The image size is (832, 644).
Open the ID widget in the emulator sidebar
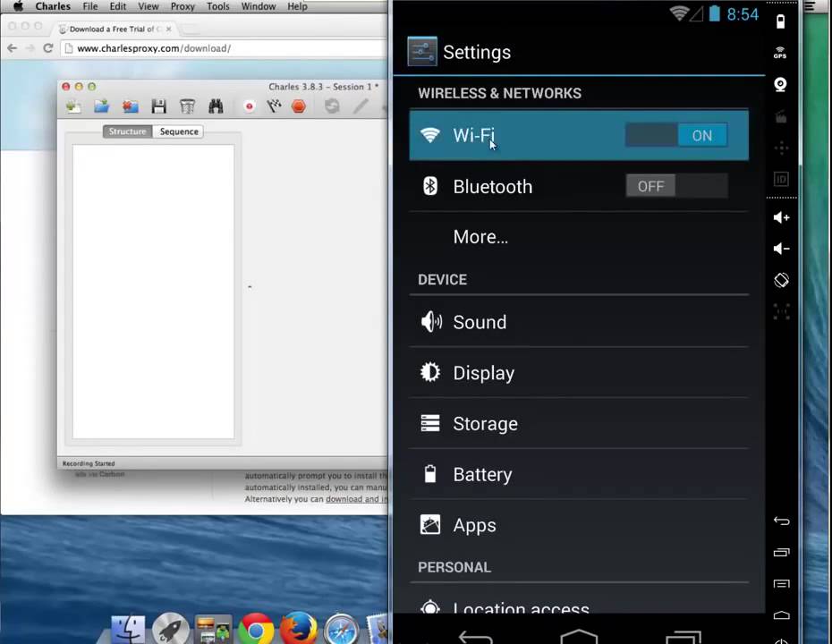click(x=781, y=179)
